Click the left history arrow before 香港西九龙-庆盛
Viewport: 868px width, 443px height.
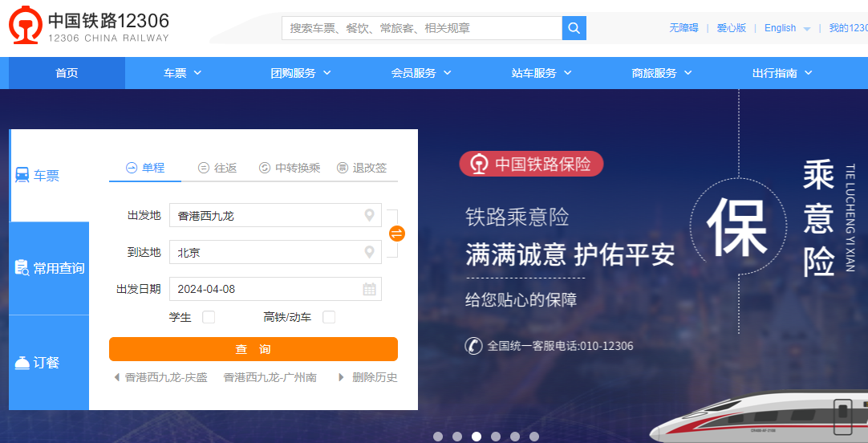tap(117, 378)
